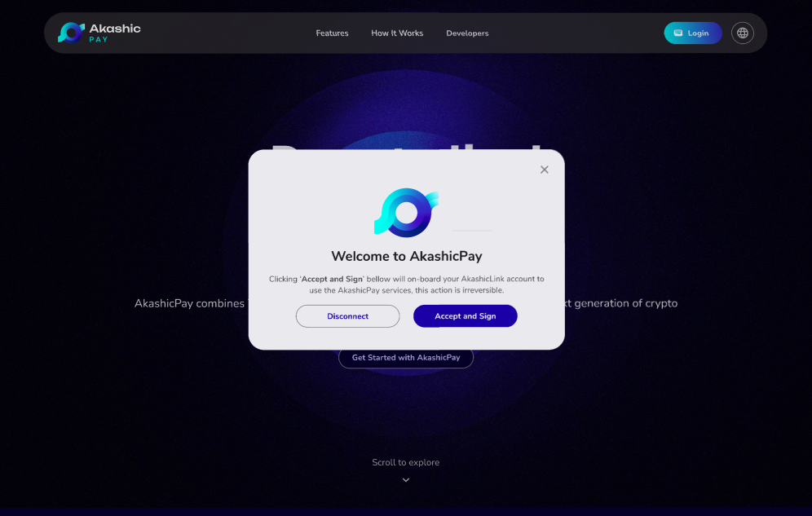Click the Akashic Pay swirl logo in header

click(71, 33)
